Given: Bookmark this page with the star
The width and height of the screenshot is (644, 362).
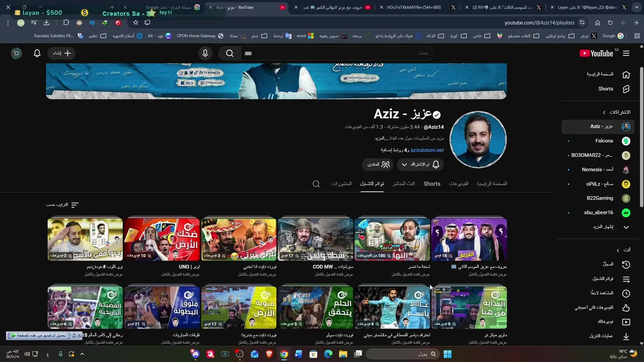Looking at the screenshot, I should coord(135,23).
